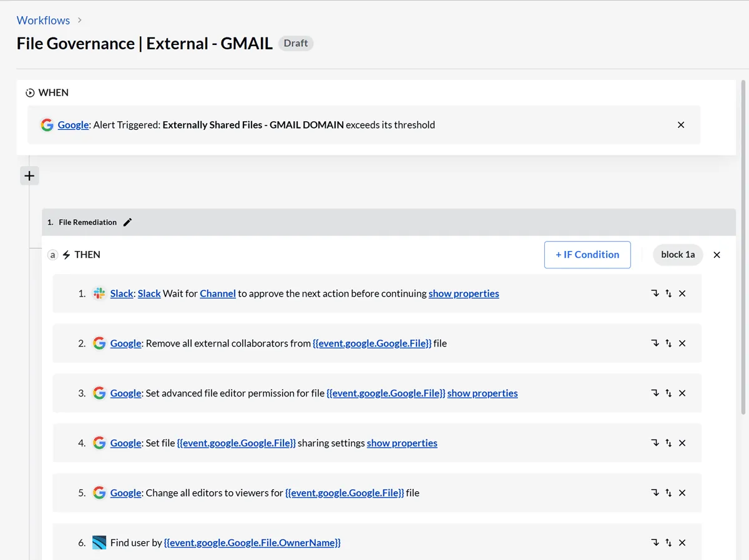Click the Slack logo icon in step 1
This screenshot has height=560, width=749.
point(99,293)
